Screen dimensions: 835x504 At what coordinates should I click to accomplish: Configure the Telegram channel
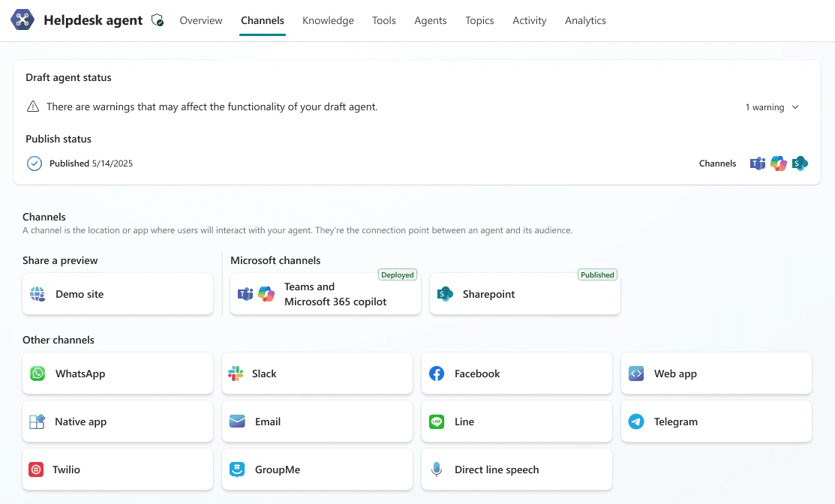pos(716,421)
